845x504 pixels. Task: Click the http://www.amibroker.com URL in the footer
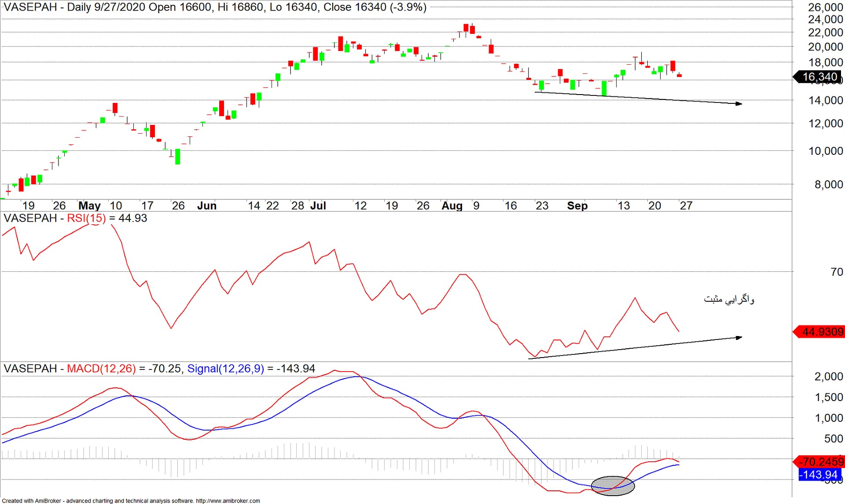pos(228,501)
